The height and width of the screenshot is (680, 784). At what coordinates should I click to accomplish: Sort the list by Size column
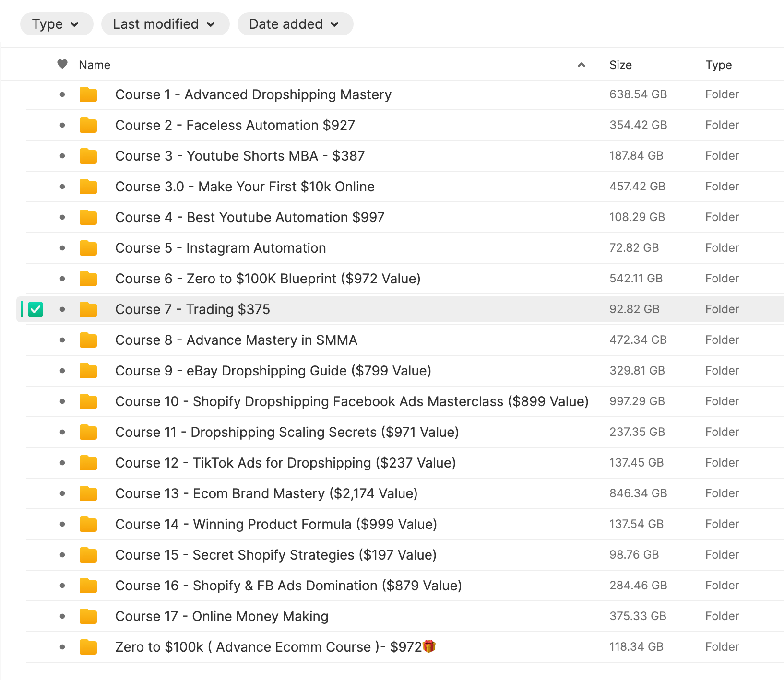[620, 65]
